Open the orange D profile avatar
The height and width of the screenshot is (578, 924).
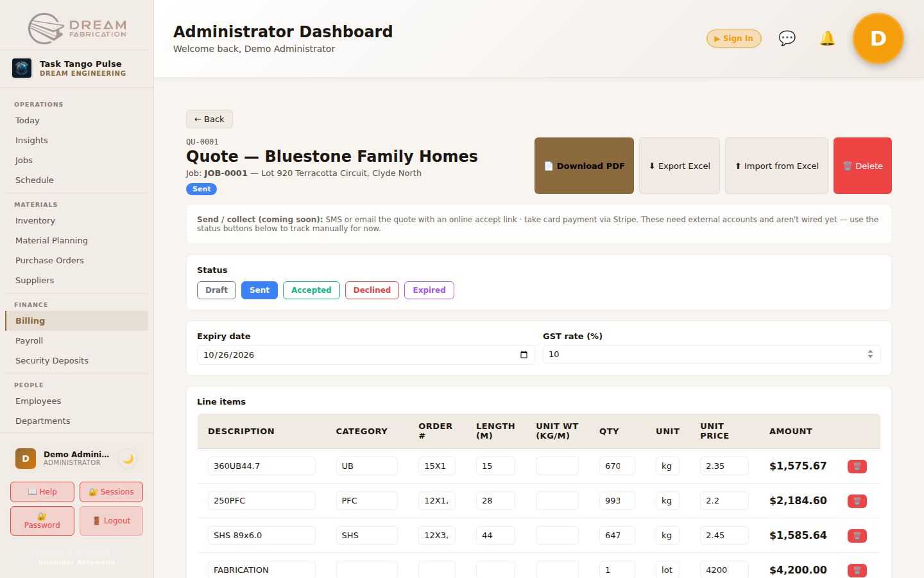point(878,39)
